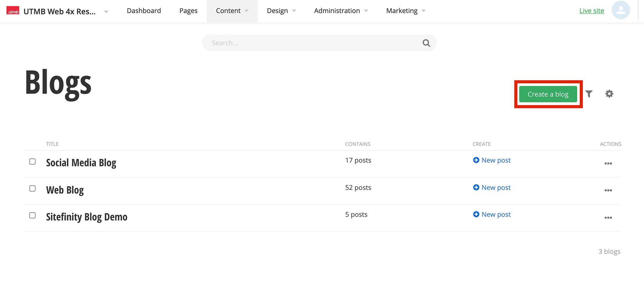Open actions menu for Web Blog
Screen dimensions: 644x284
click(x=608, y=191)
